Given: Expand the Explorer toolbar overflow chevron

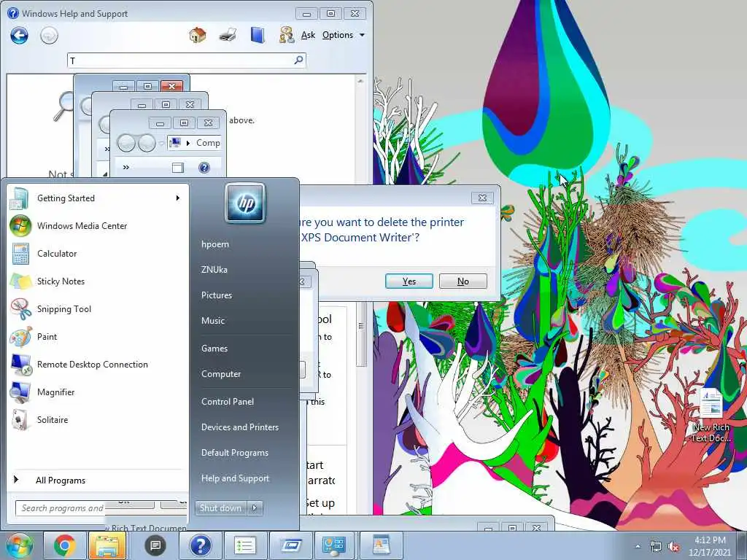Looking at the screenshot, I should (125, 167).
